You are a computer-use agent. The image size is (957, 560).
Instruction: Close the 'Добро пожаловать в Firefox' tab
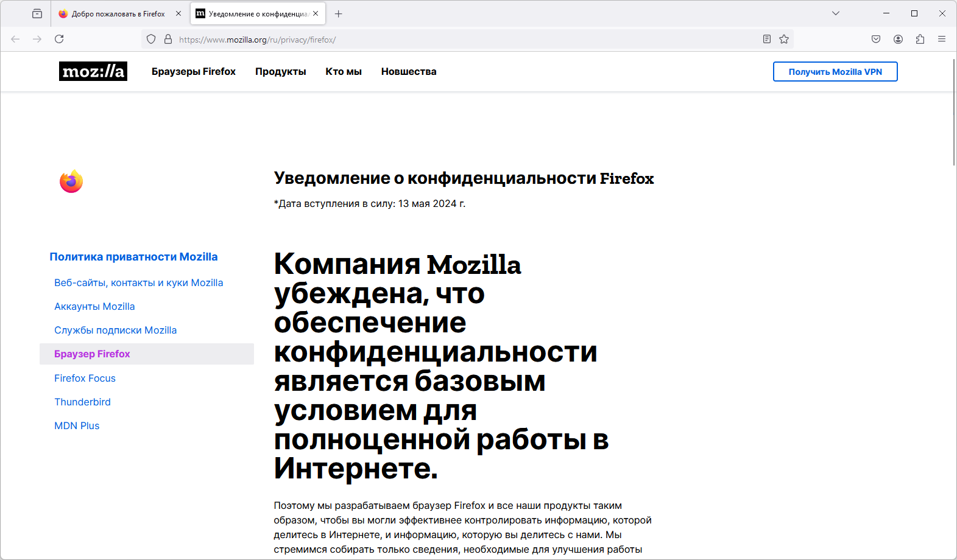click(178, 13)
